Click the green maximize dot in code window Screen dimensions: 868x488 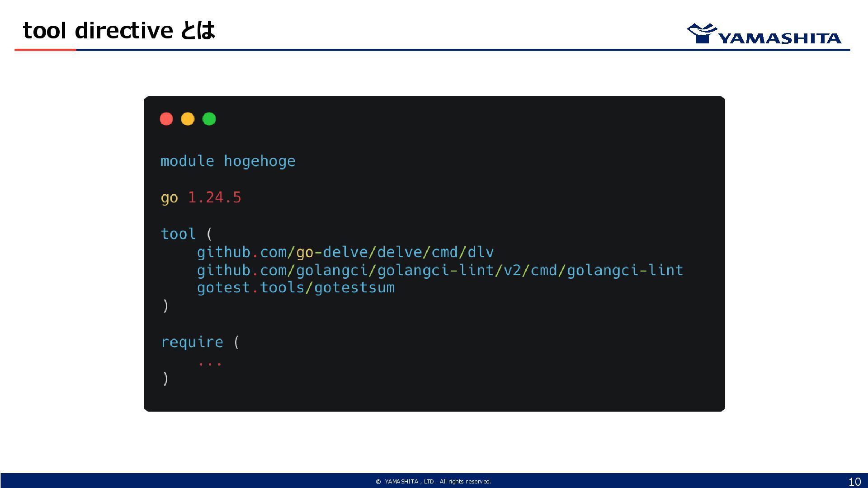coord(209,119)
